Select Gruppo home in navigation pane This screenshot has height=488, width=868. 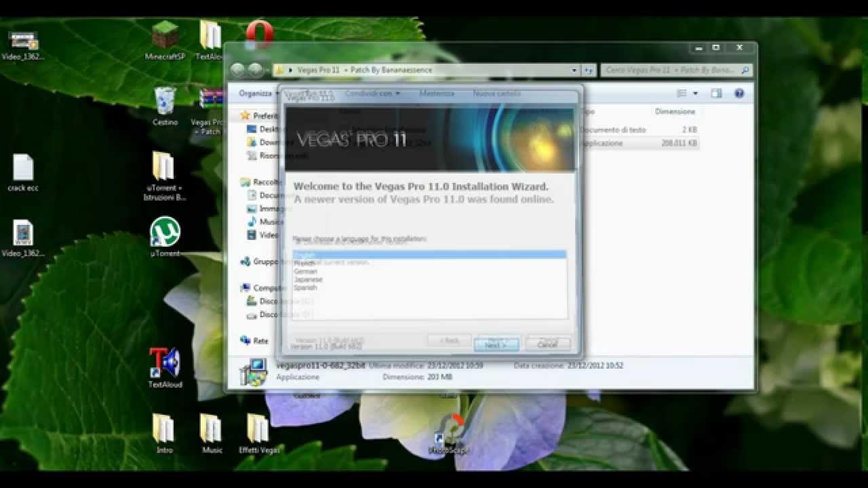(260, 262)
